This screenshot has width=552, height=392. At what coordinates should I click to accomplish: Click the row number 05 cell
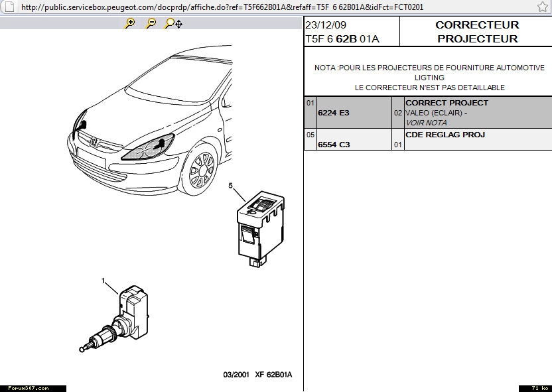[x=310, y=135]
